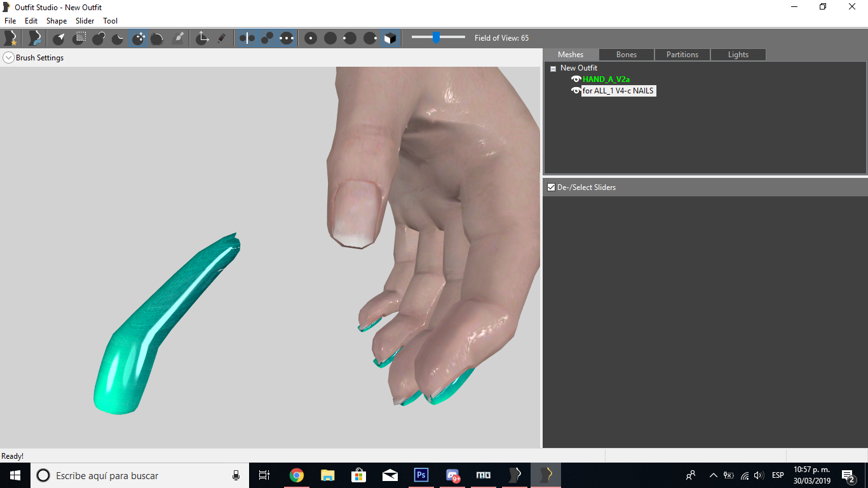Collapse the New Outfit tree node
The image size is (868, 488).
click(553, 69)
